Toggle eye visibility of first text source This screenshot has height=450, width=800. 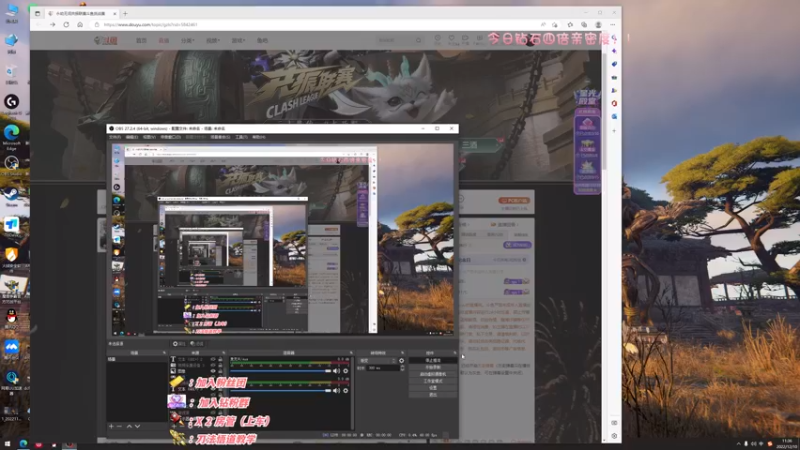pos(213,359)
